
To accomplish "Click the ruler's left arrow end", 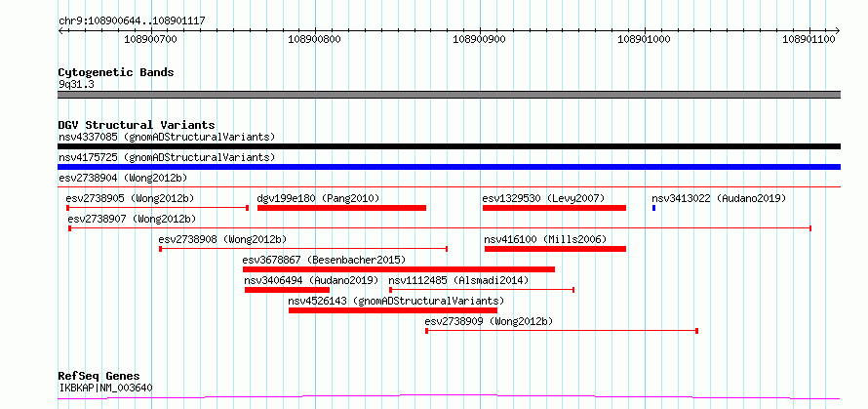I will [60, 30].
